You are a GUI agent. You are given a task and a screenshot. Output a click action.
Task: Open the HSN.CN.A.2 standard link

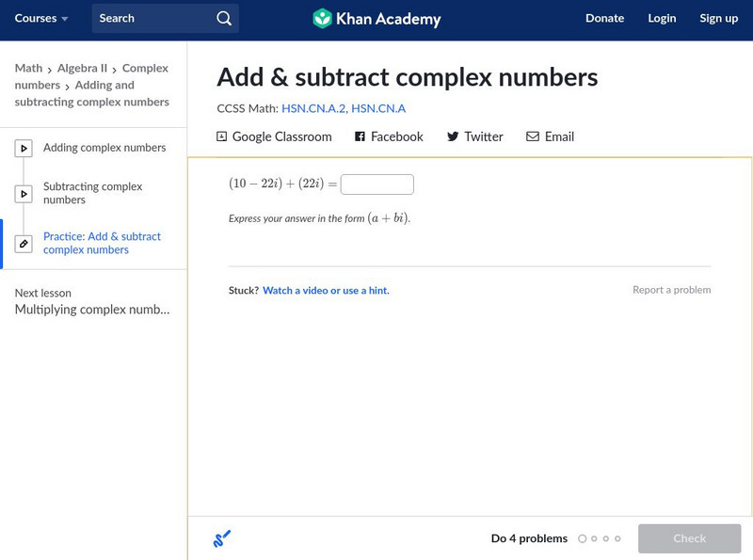coord(312,109)
